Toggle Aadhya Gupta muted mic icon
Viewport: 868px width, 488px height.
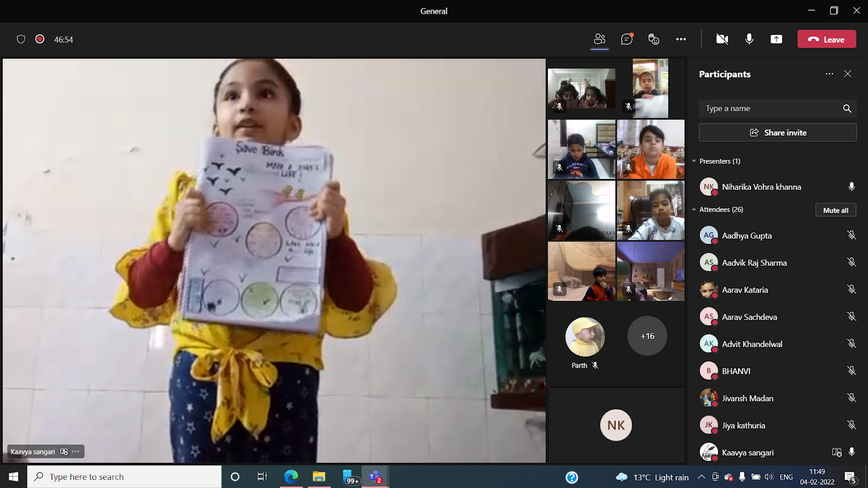coord(852,235)
